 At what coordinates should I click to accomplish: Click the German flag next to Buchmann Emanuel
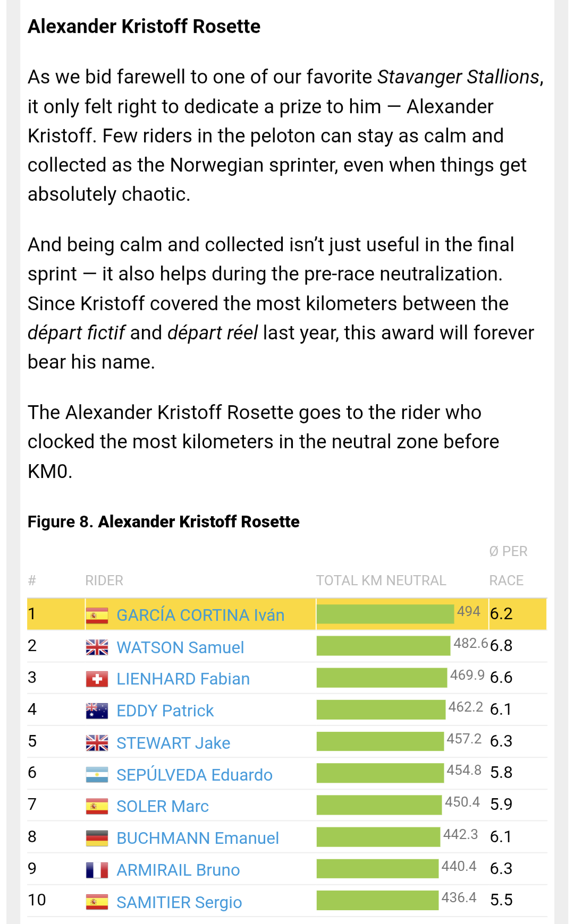(x=97, y=839)
